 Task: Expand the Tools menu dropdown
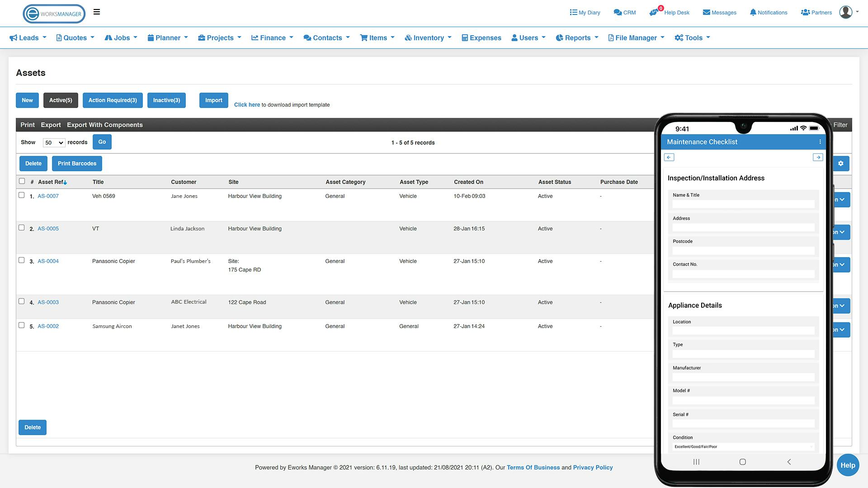click(692, 38)
